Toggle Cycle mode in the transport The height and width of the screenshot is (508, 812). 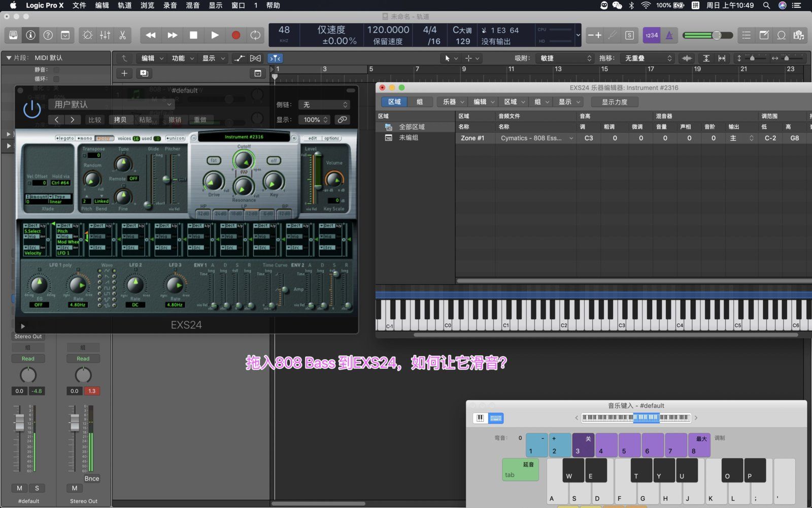click(255, 35)
